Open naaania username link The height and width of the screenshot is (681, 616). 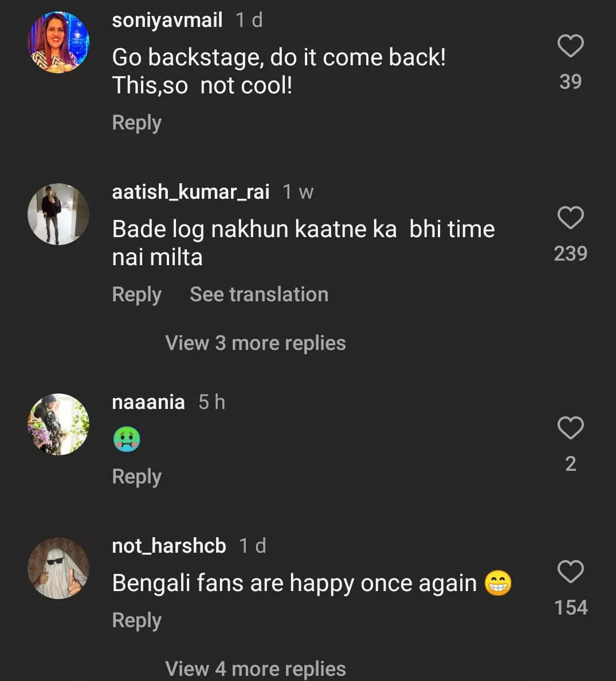coord(148,402)
